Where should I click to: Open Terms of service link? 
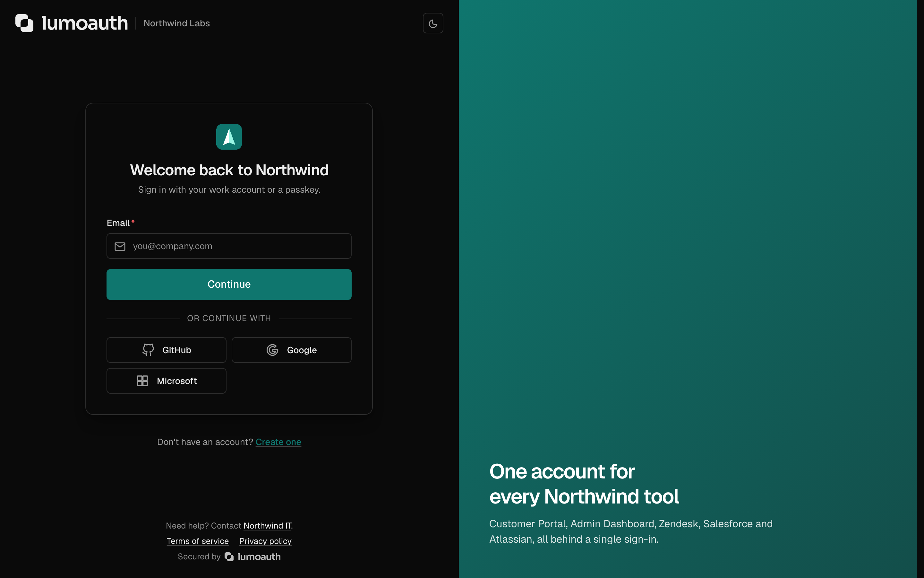tap(197, 541)
